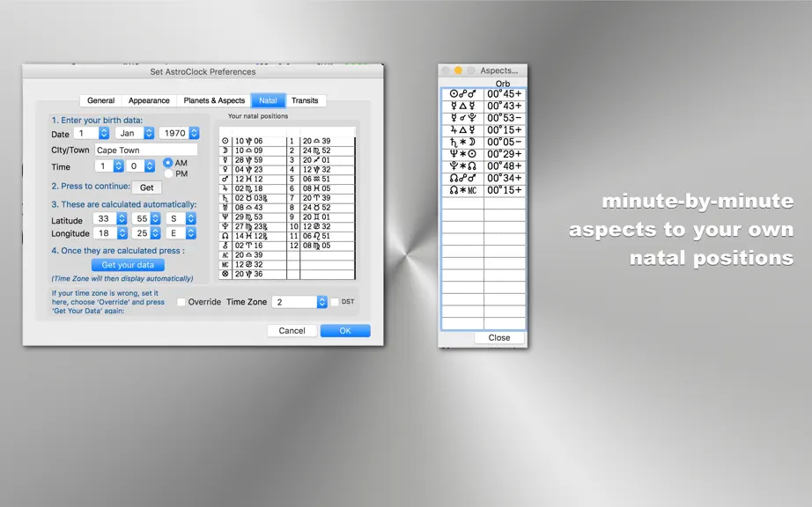Open the Appearance tab
This screenshot has height=507, width=812.
coord(149,100)
